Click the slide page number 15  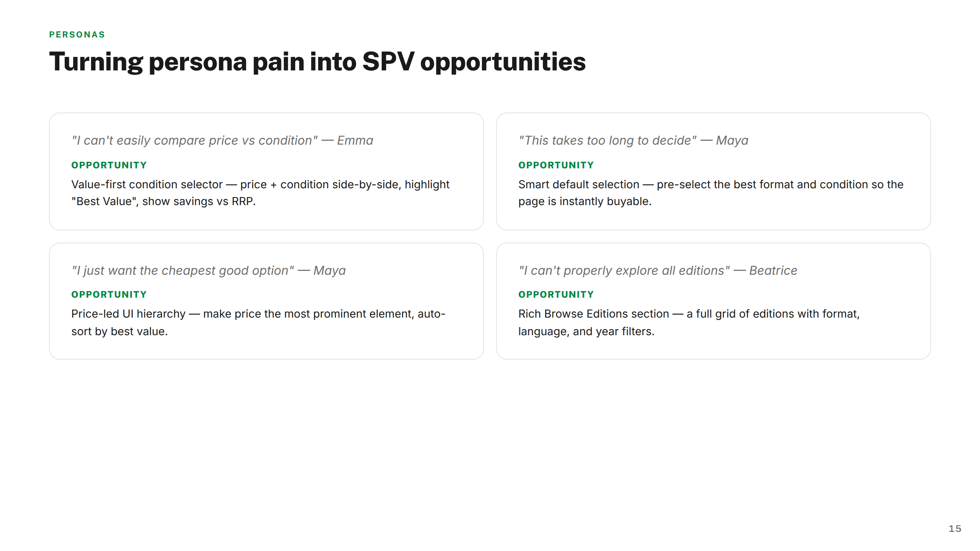955,529
